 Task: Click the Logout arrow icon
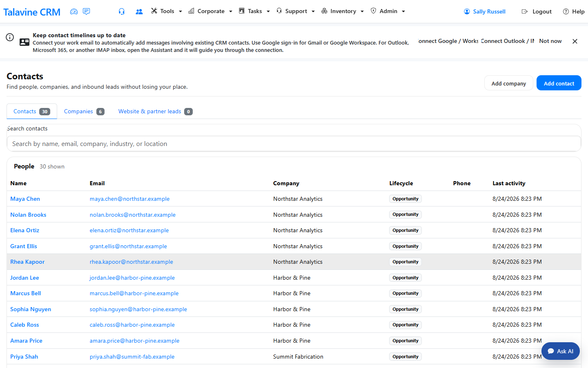click(525, 11)
